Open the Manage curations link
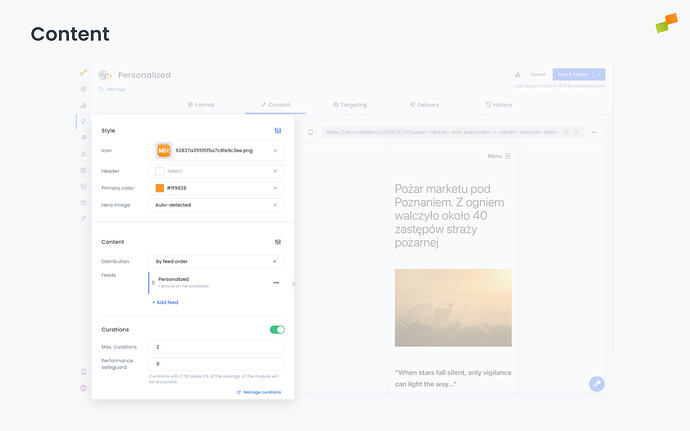690x431 pixels. click(x=259, y=392)
